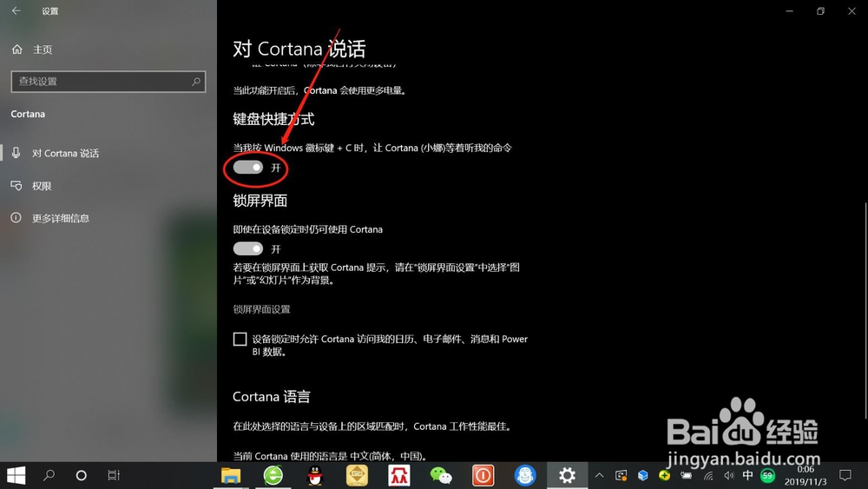Screen dimensions: 868x489
Task: Minimize the Settings window
Action: tap(789, 10)
